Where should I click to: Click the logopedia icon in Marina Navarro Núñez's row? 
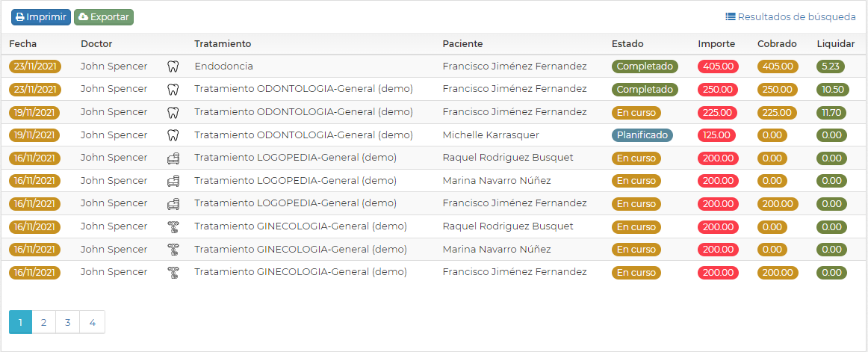coord(173,181)
